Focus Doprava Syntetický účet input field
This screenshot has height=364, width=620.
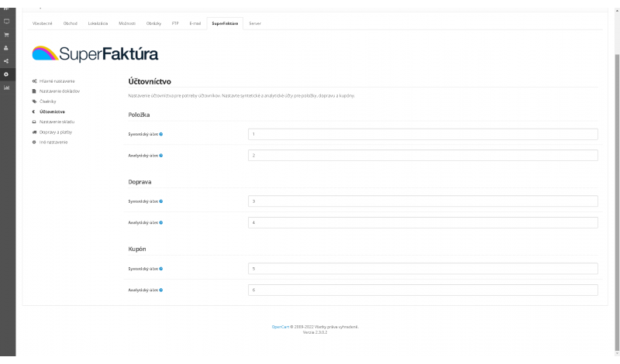[422, 201]
